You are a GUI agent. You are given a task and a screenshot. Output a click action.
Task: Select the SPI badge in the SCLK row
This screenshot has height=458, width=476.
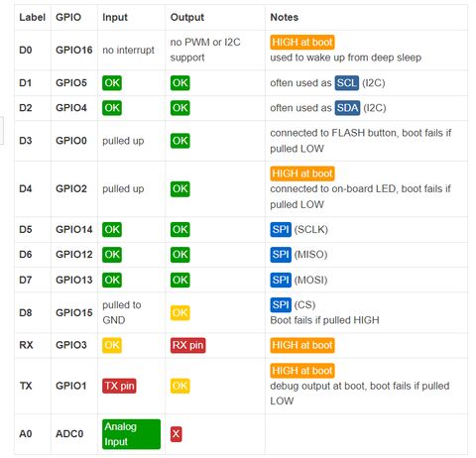coord(281,229)
